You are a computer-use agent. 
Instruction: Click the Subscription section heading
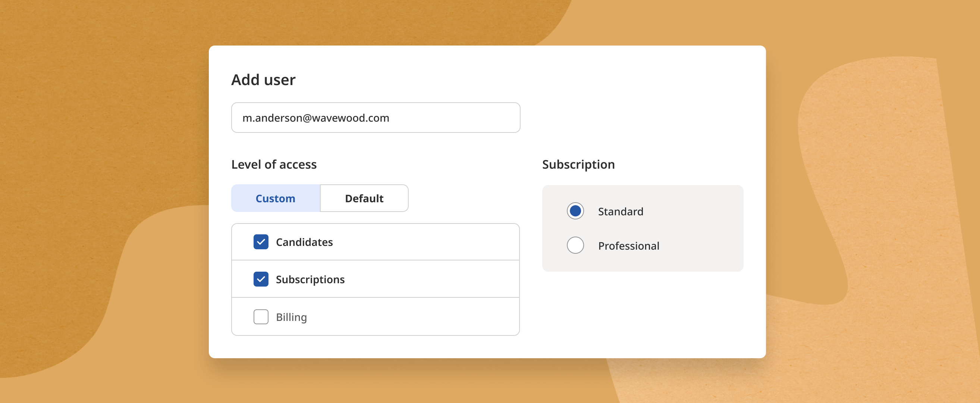pos(578,164)
